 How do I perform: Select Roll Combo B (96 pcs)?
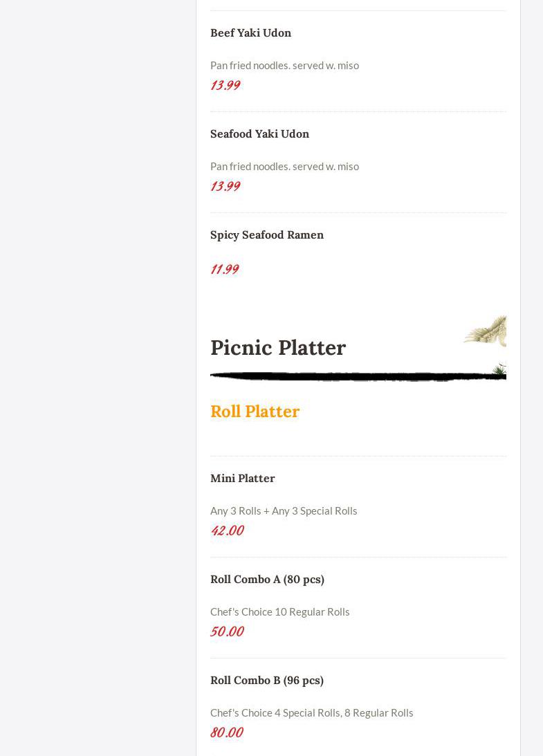[x=266, y=680]
